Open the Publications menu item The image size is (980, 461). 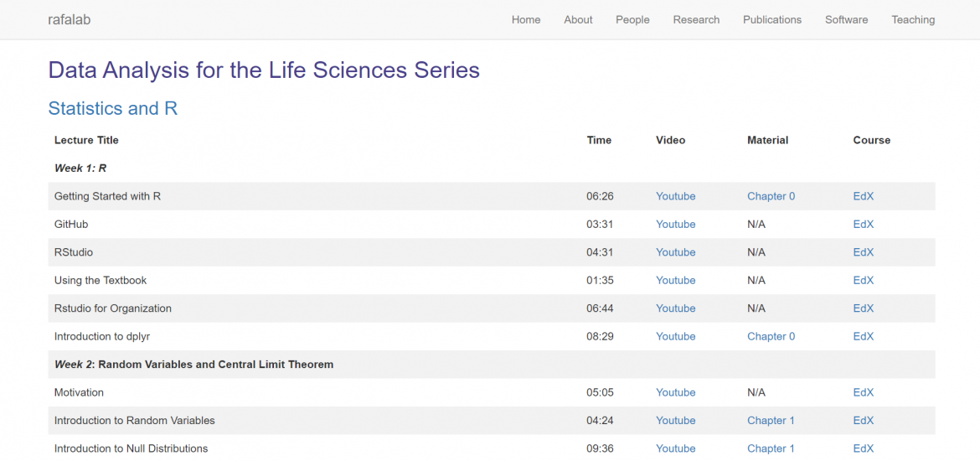pos(772,19)
